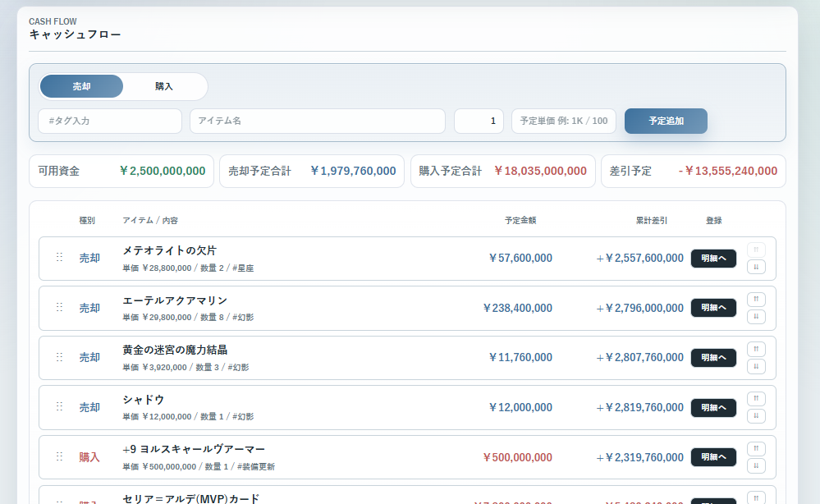Focus the 予定単価 price field

tap(564, 121)
